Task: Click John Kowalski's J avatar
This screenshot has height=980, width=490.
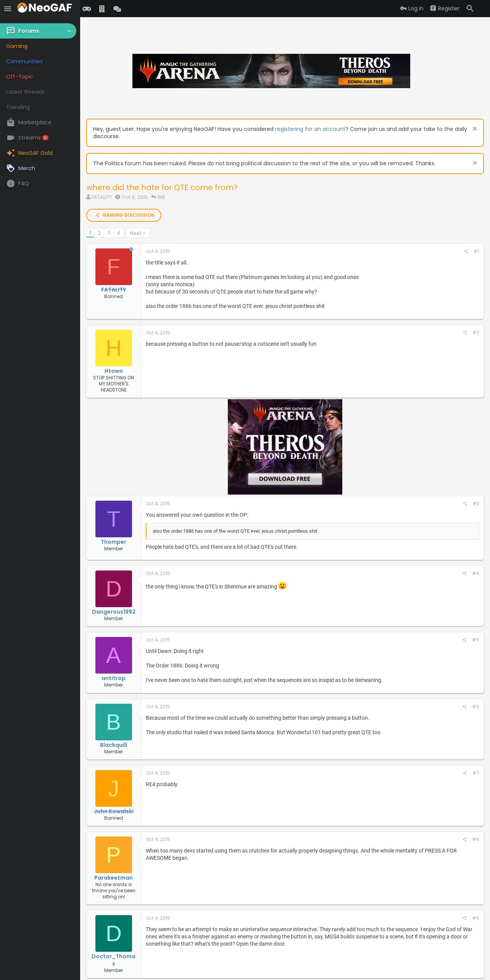Action: point(114,788)
